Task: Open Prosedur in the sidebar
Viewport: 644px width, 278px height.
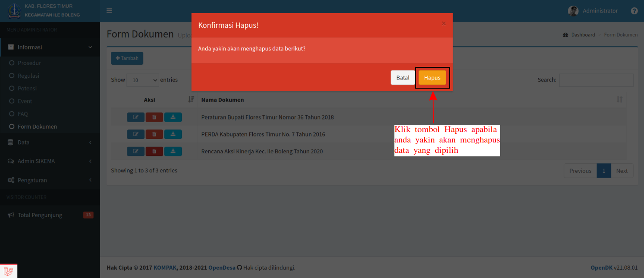Action: [x=29, y=63]
